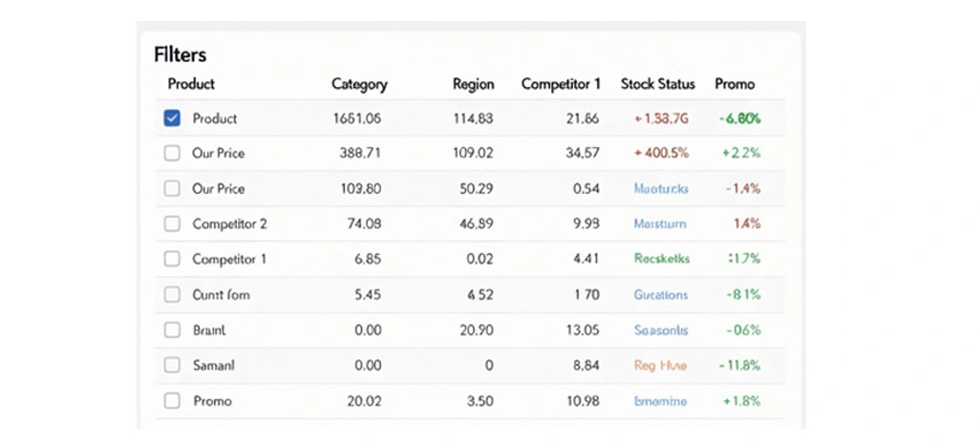Click the Competitor 1 column header

[561, 84]
